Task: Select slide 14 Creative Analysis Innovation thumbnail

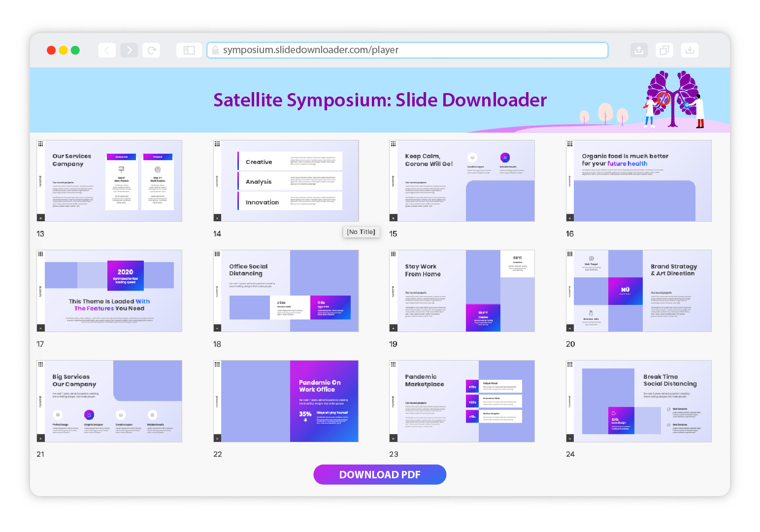Action: 286,181
